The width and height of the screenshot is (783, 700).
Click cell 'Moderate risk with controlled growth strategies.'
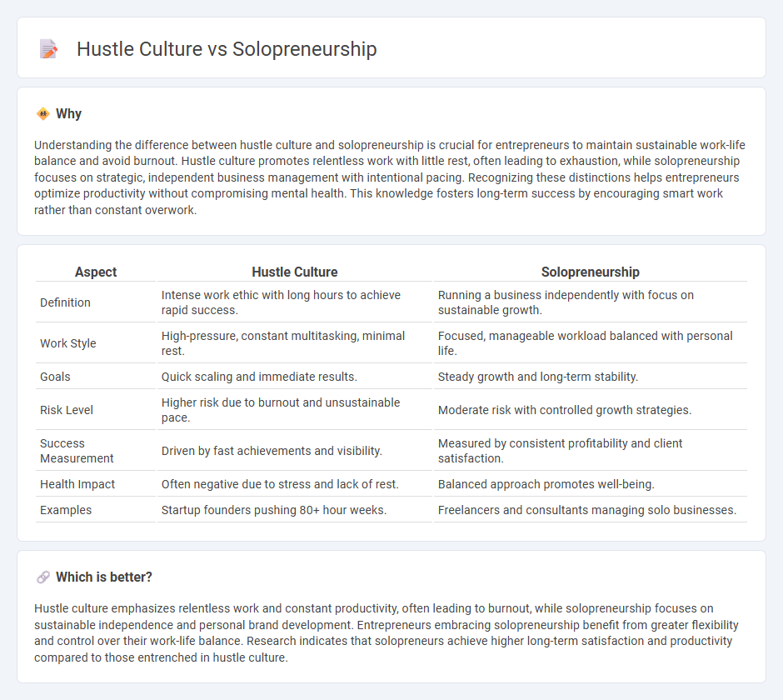591,410
